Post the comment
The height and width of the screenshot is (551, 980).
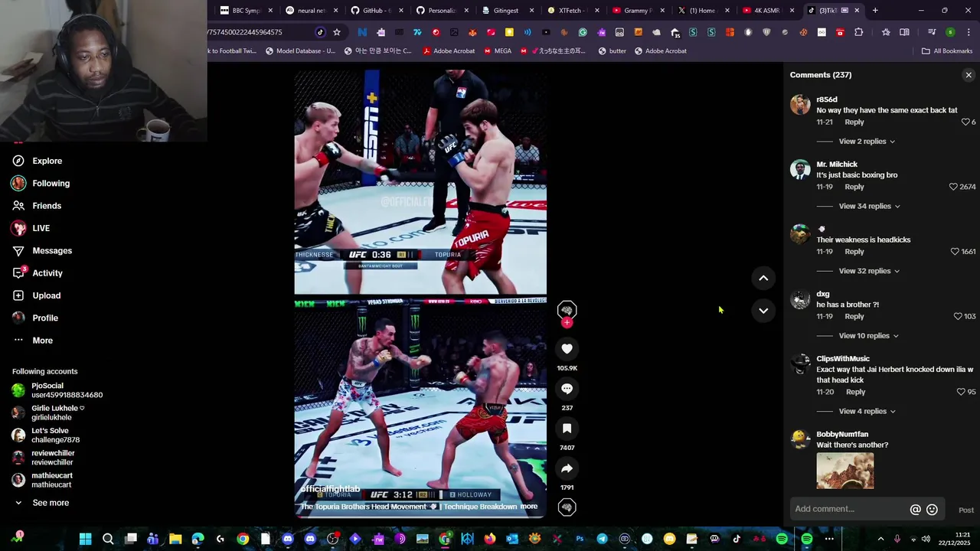click(x=966, y=510)
